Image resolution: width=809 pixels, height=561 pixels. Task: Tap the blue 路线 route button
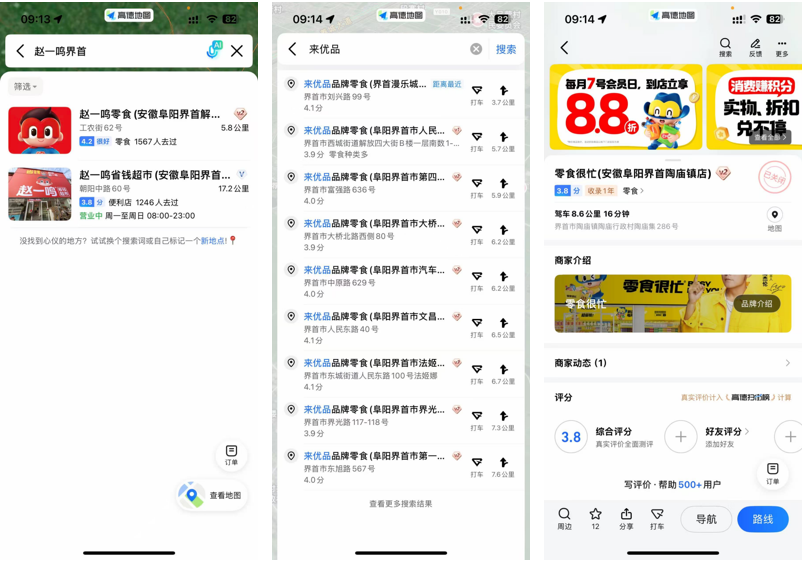click(763, 519)
